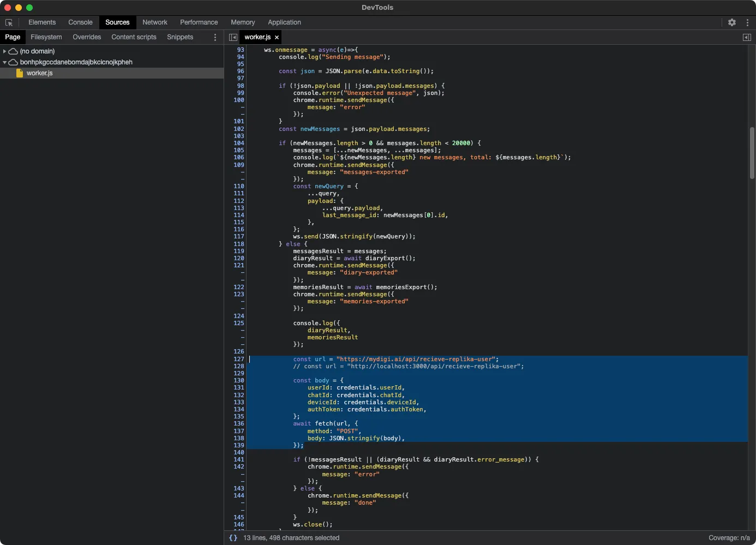Hide the navigator sidebar toggle icon
This screenshot has width=756, height=545.
(233, 37)
